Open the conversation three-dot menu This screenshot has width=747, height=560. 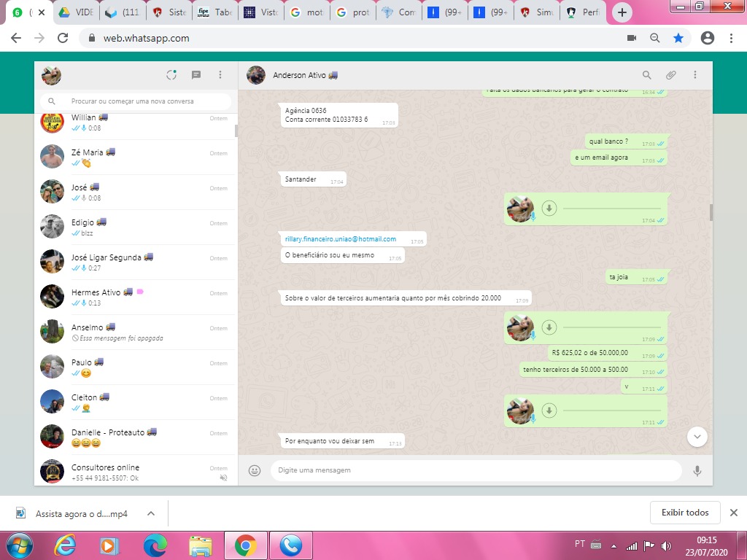tap(695, 75)
